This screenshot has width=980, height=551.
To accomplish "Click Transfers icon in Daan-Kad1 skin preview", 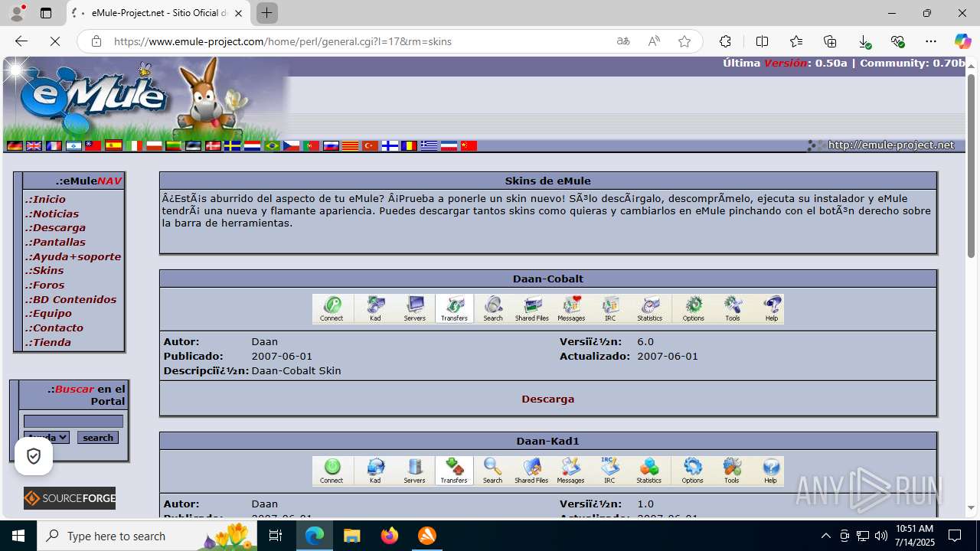I will pos(454,471).
